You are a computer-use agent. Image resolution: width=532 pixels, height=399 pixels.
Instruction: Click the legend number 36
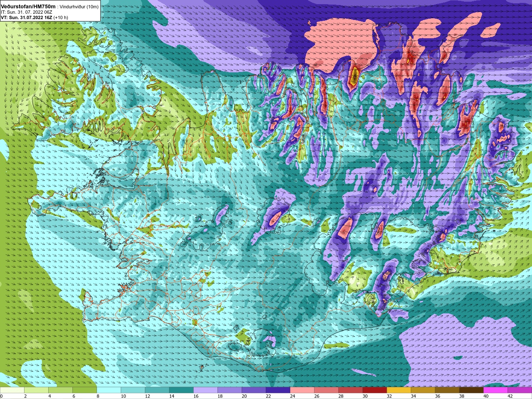(437, 396)
